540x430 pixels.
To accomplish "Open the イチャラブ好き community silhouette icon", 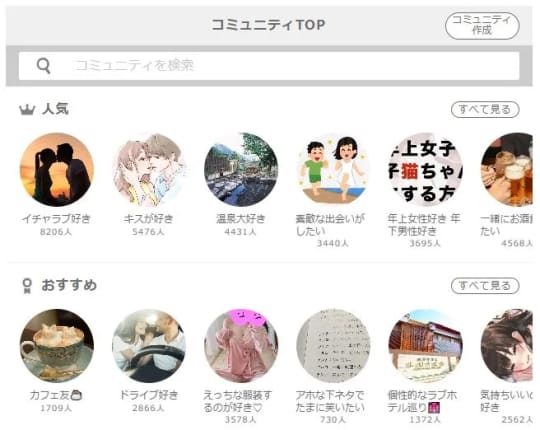I will (56, 169).
